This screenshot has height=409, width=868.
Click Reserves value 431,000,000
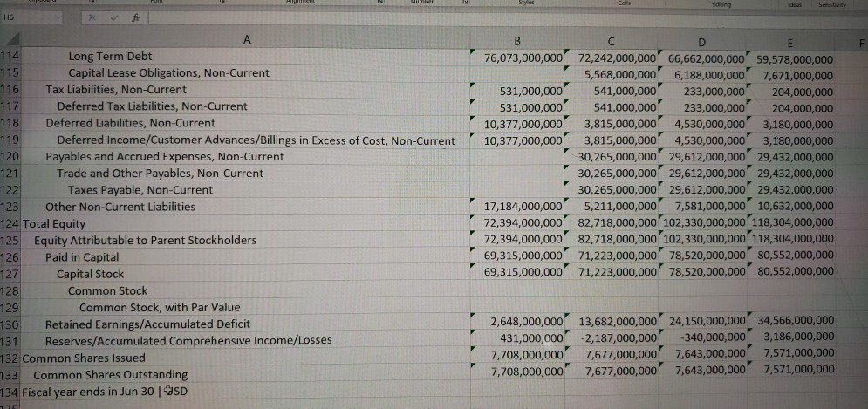[531, 337]
